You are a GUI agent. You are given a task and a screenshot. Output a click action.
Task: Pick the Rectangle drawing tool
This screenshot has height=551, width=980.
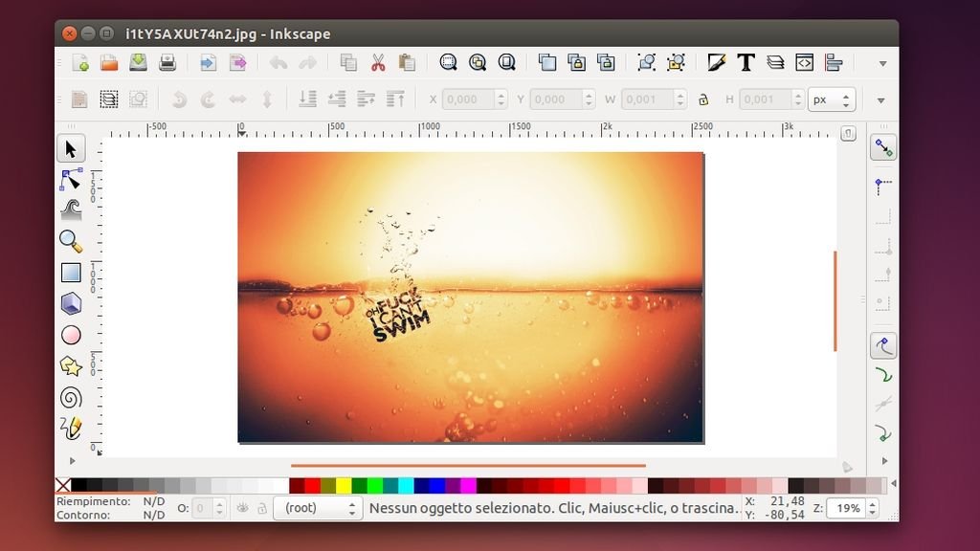(x=71, y=273)
